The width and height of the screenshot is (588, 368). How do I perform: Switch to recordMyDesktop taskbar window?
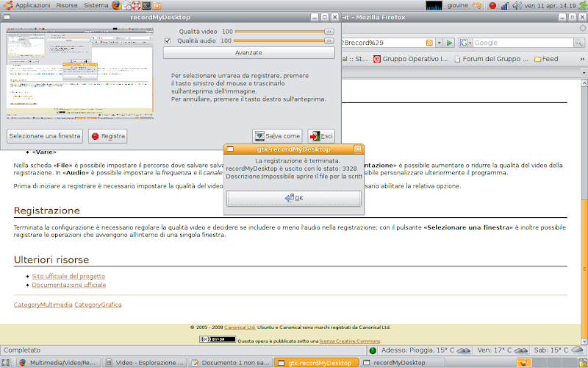pos(401,363)
